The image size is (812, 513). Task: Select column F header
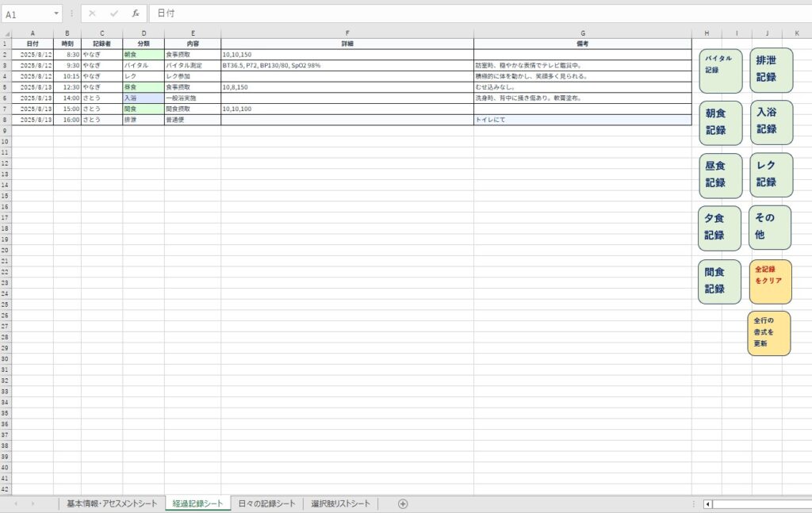pos(347,33)
